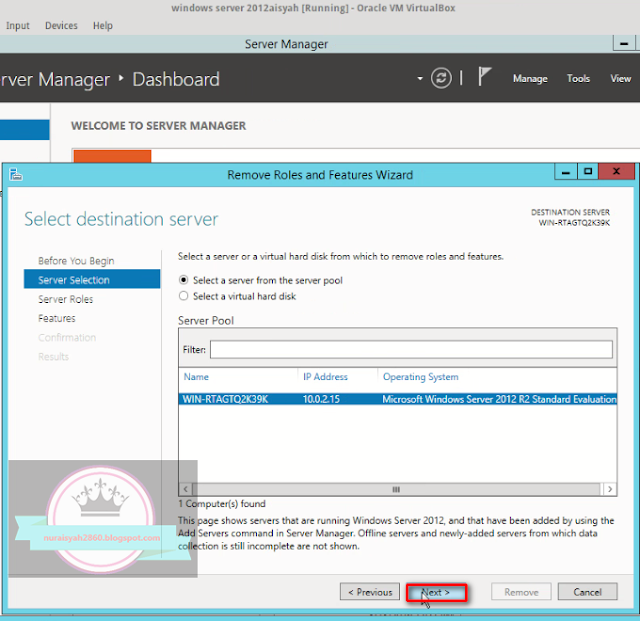Open VirtualBox Help menu
Image resolution: width=640 pixels, height=621 pixels.
click(x=102, y=26)
